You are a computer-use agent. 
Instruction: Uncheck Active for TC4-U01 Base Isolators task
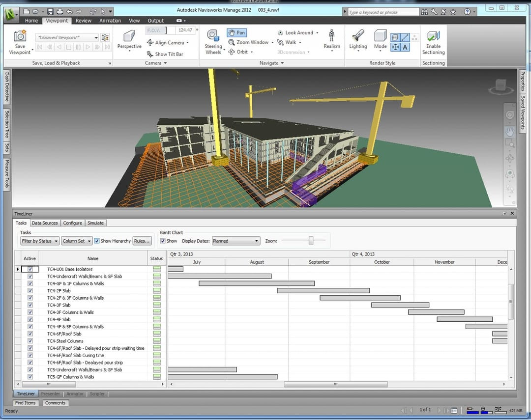coord(30,269)
